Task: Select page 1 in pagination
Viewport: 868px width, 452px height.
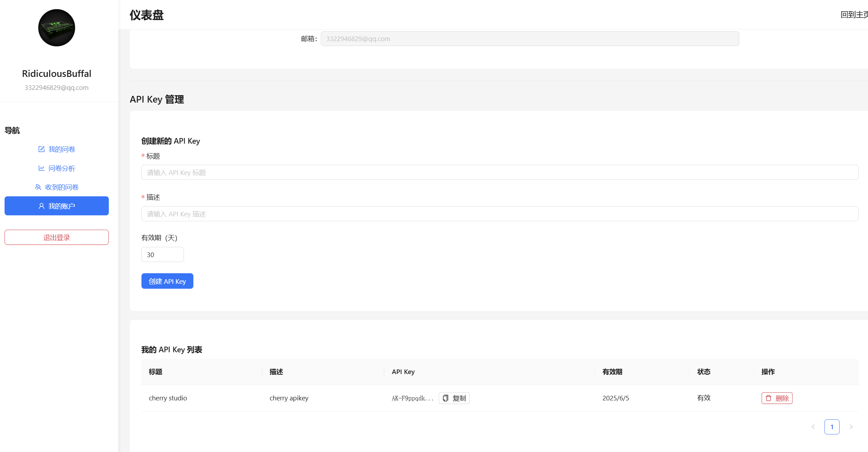Action: (x=832, y=427)
